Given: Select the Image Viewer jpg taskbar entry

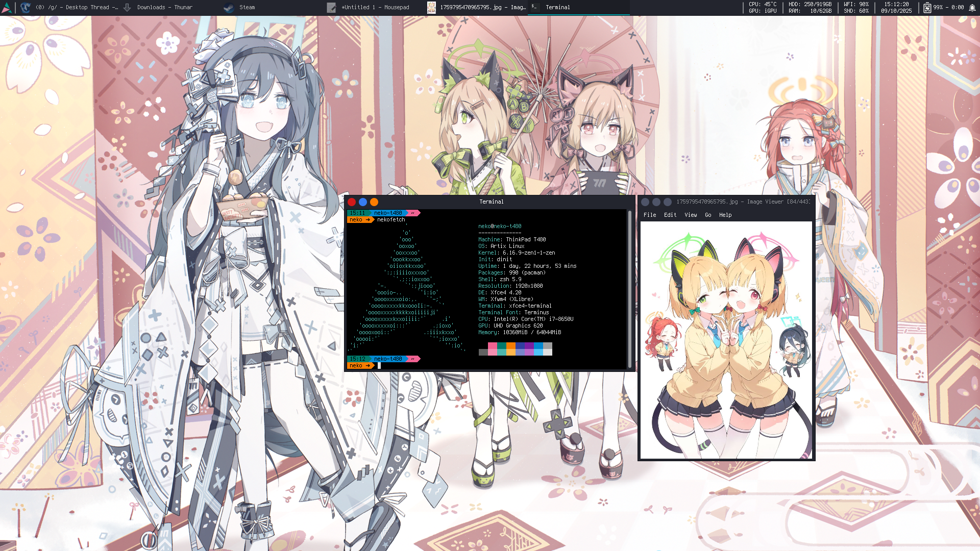Looking at the screenshot, I should coord(476,8).
